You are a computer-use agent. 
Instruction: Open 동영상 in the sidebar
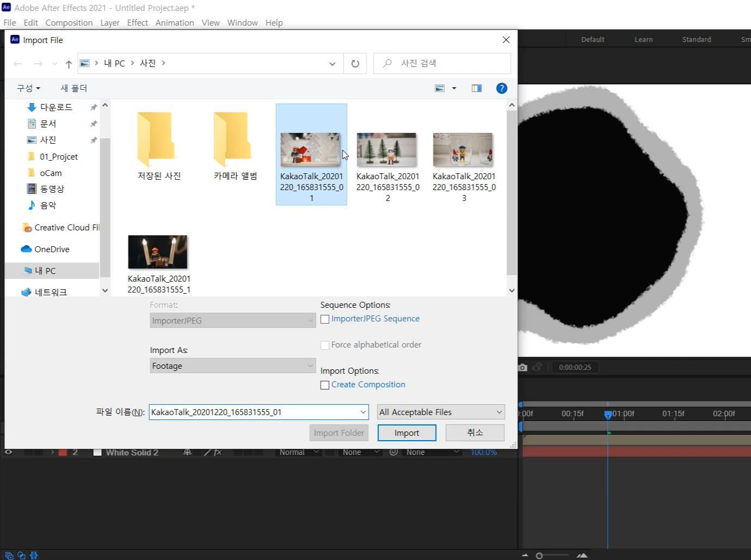point(52,189)
